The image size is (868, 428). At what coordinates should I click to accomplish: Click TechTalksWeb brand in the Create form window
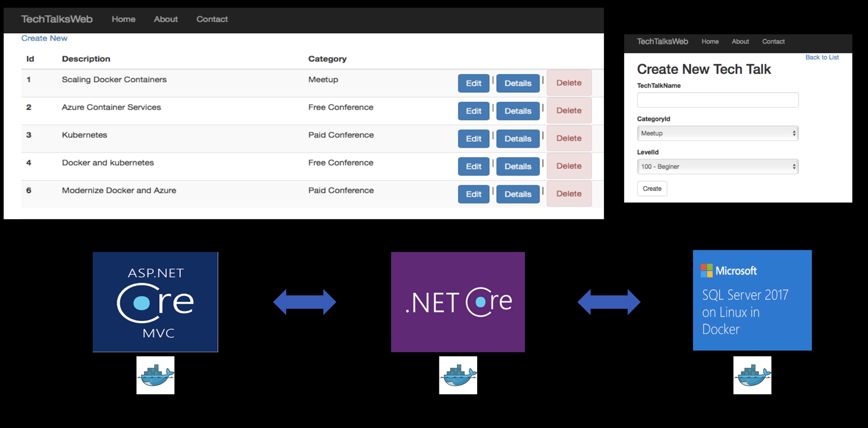pos(662,42)
